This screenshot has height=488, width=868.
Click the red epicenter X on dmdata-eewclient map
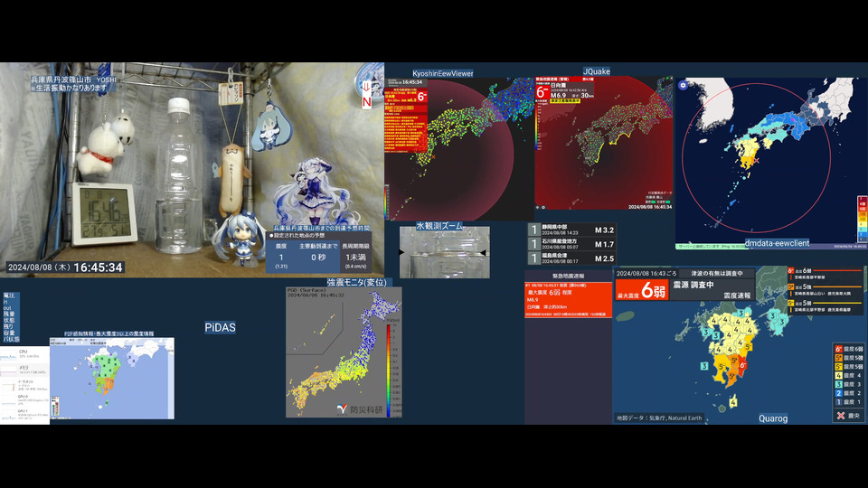(x=756, y=161)
